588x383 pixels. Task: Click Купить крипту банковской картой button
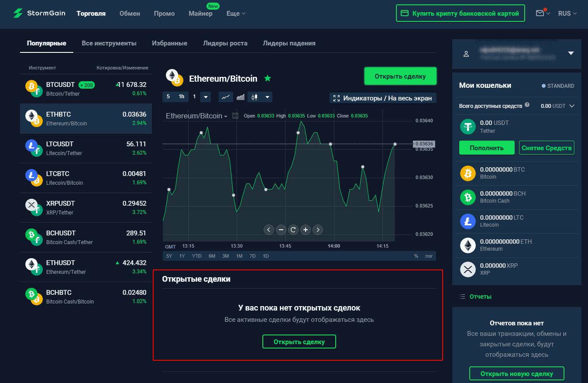[x=460, y=13]
